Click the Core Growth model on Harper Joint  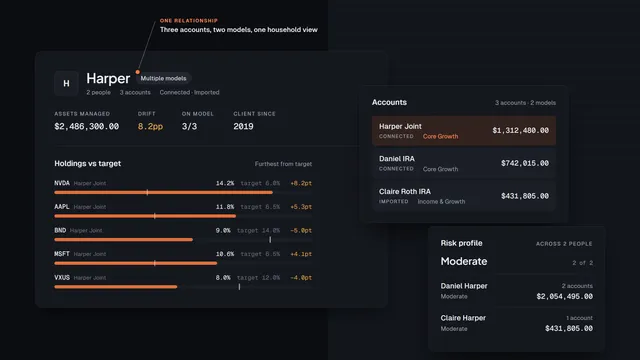[x=440, y=136]
